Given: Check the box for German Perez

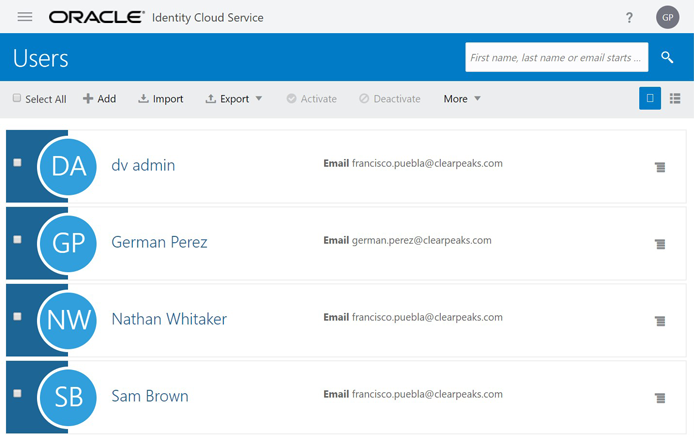Looking at the screenshot, I should [17, 240].
